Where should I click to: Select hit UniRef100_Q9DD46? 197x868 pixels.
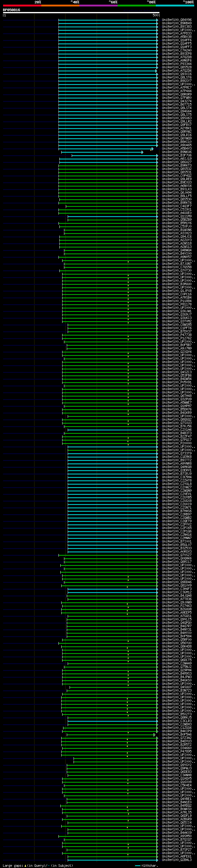(x=177, y=582)
